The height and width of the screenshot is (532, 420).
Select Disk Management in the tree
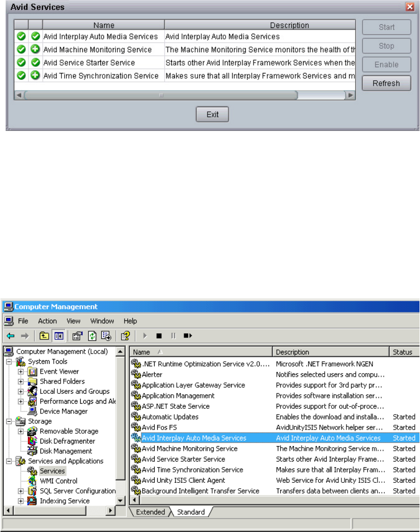66,451
